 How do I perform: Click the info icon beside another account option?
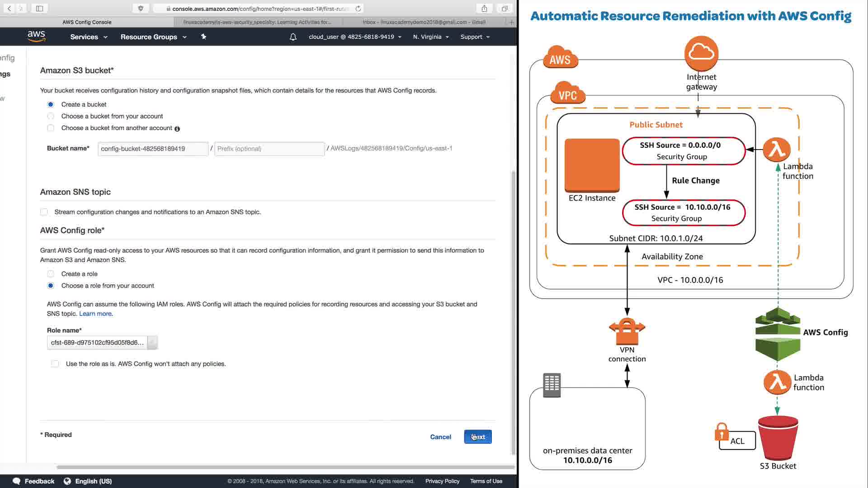(x=177, y=129)
